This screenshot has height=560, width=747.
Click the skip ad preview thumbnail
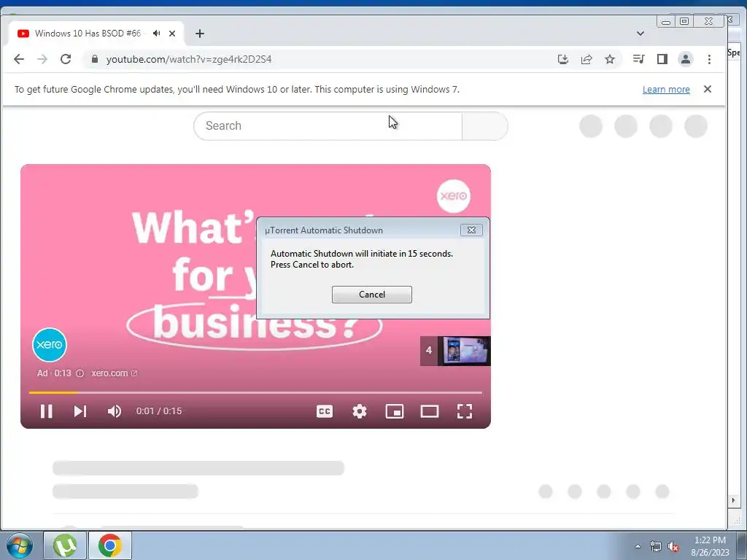click(x=455, y=351)
